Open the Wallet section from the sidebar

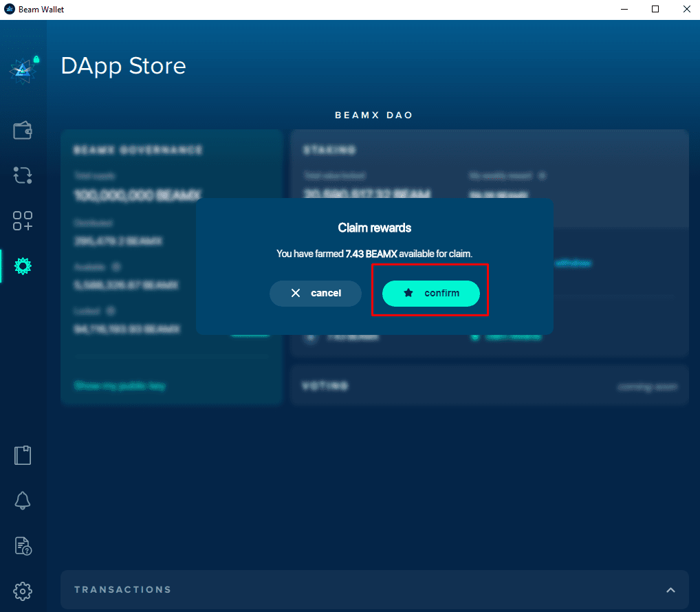click(x=23, y=131)
